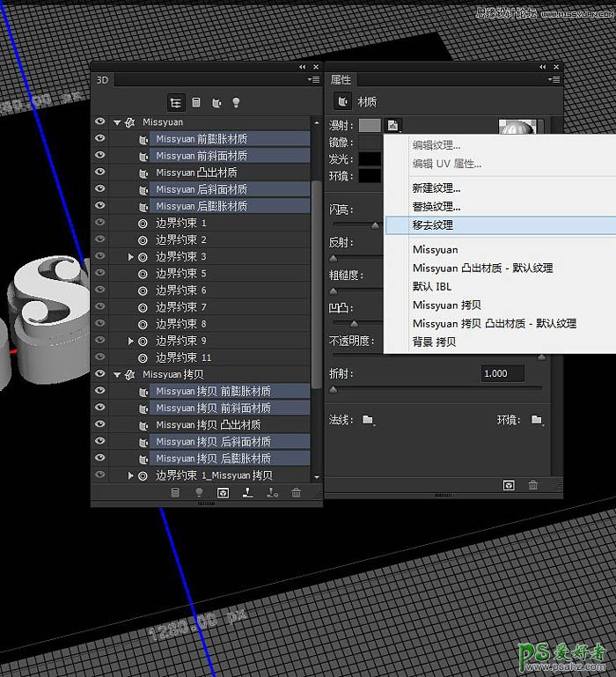Filter 3D panel by lights icon
This screenshot has width=616, height=677.
(x=236, y=103)
